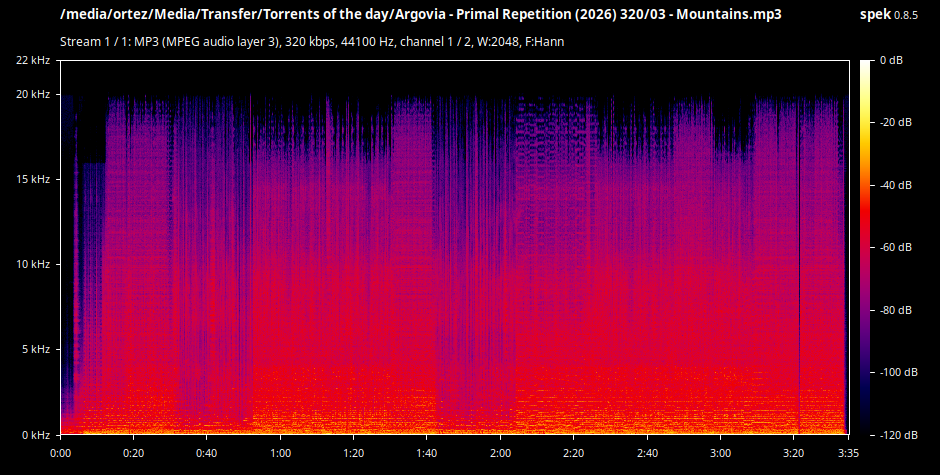Click the 0 dB legend label
Viewport: 940px width, 475px height.
pyautogui.click(x=891, y=60)
